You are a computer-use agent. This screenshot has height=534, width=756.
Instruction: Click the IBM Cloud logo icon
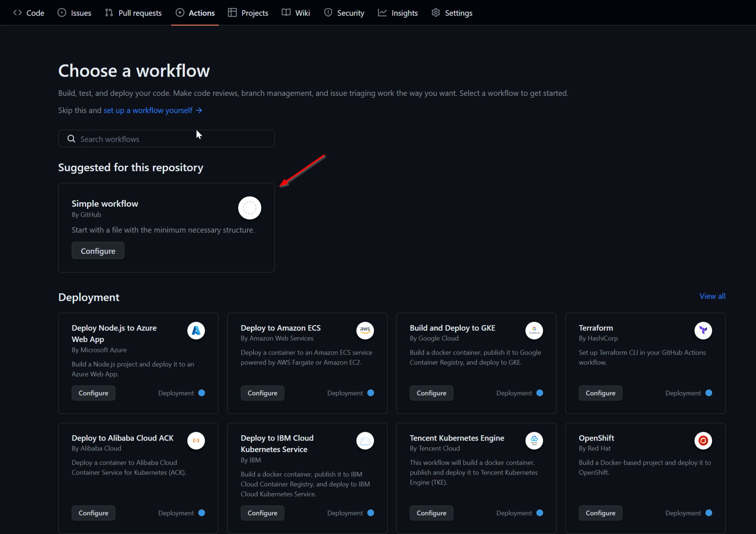tap(365, 441)
